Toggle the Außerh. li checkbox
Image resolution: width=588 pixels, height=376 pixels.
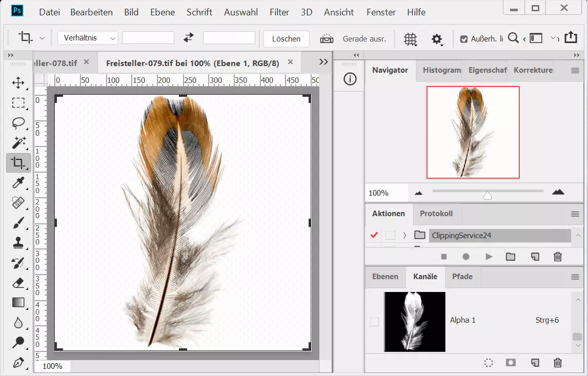[x=464, y=39]
